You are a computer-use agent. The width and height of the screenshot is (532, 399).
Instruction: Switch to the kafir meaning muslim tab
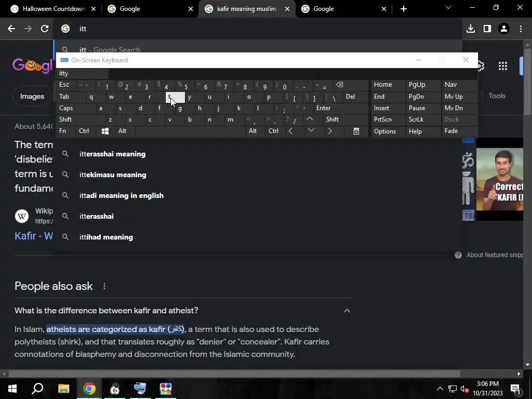point(247,9)
